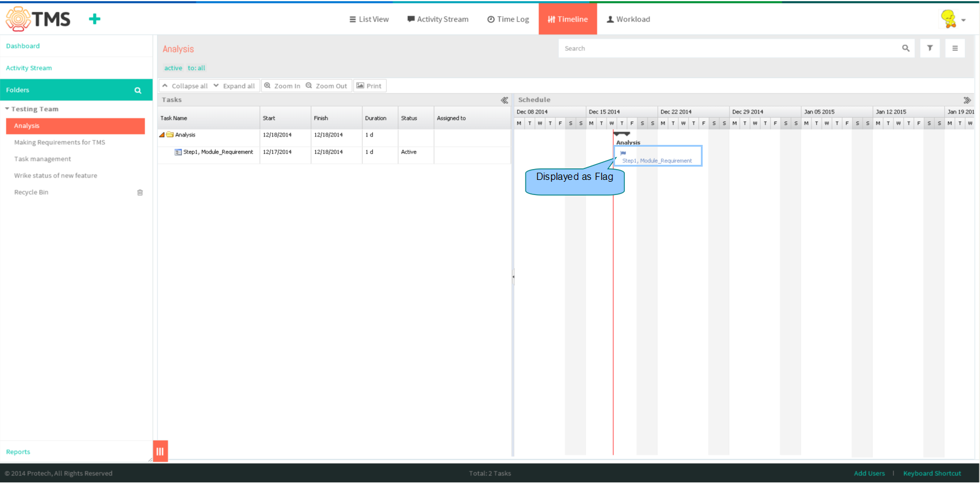This screenshot has height=483, width=980.
Task: Open the Activity Stream tab in header
Action: coord(438,19)
